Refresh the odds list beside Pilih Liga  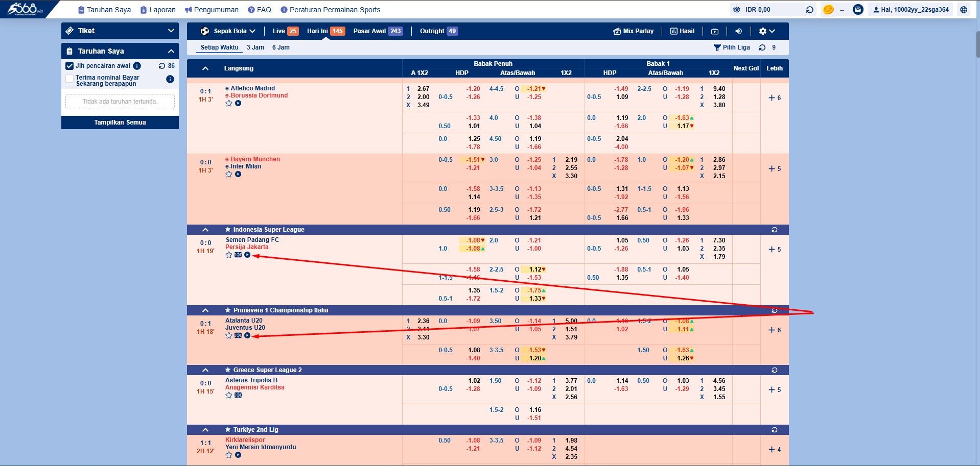[762, 47]
